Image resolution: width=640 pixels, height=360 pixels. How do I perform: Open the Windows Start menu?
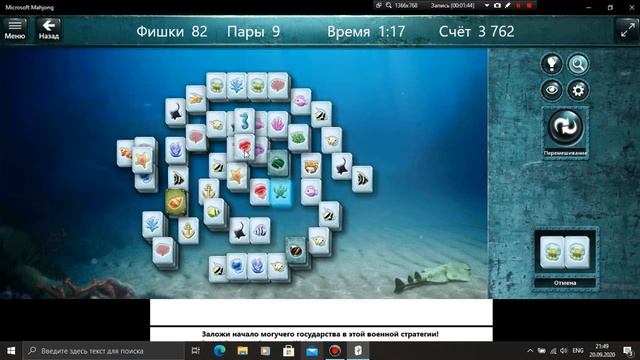tap(11, 351)
